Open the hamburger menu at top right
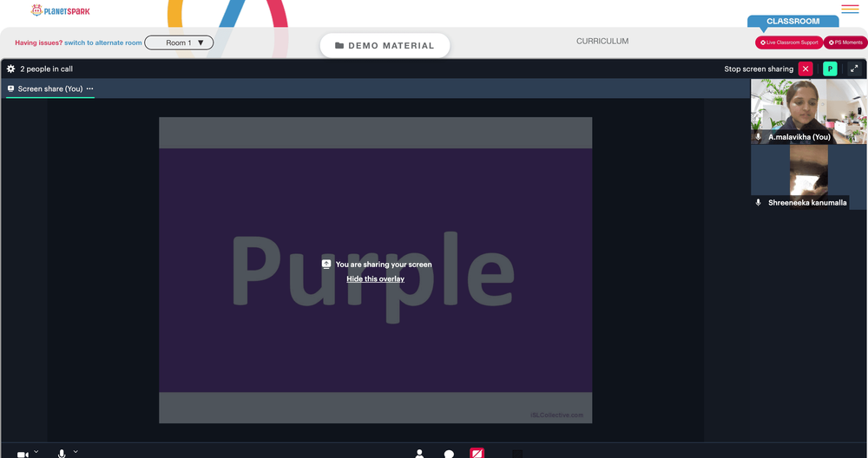868x458 pixels. [x=850, y=9]
